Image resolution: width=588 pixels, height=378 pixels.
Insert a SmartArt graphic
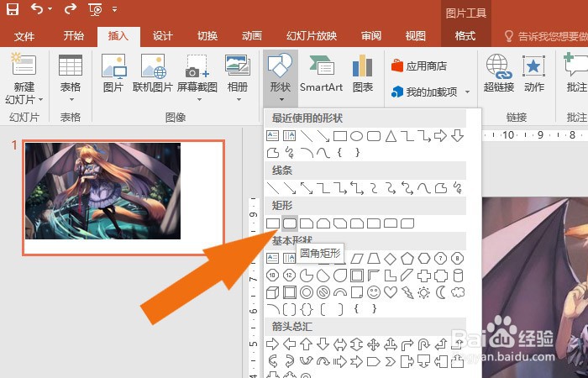[321, 73]
